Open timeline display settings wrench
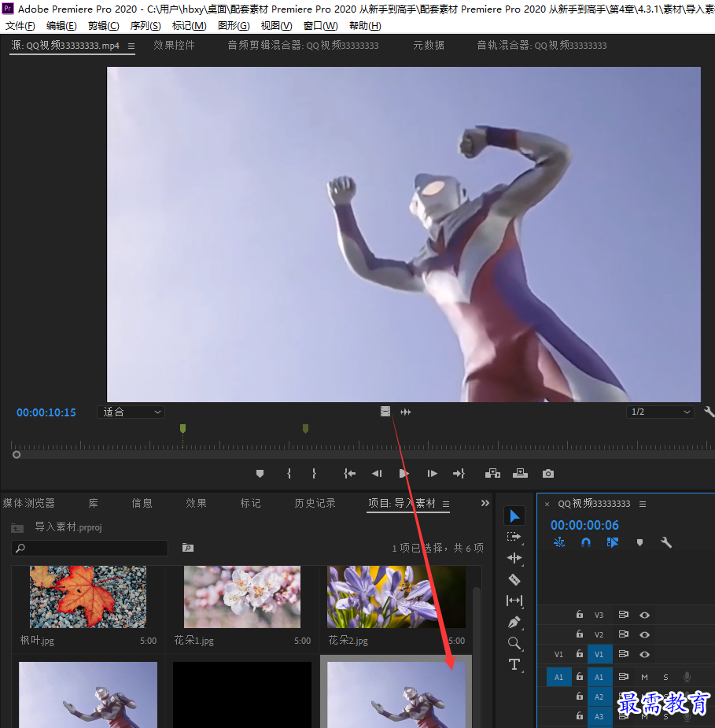 click(x=665, y=542)
